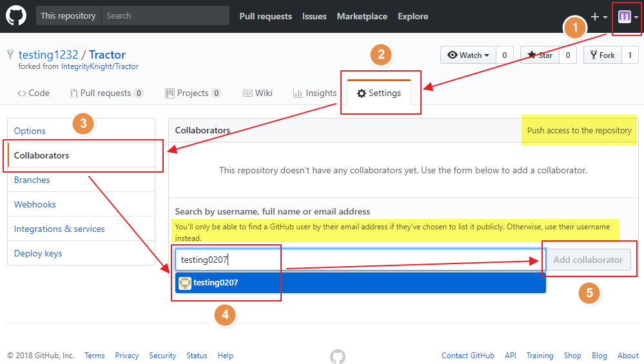This screenshot has width=644, height=364.
Task: Open the Terms footer link
Action: tap(95, 356)
